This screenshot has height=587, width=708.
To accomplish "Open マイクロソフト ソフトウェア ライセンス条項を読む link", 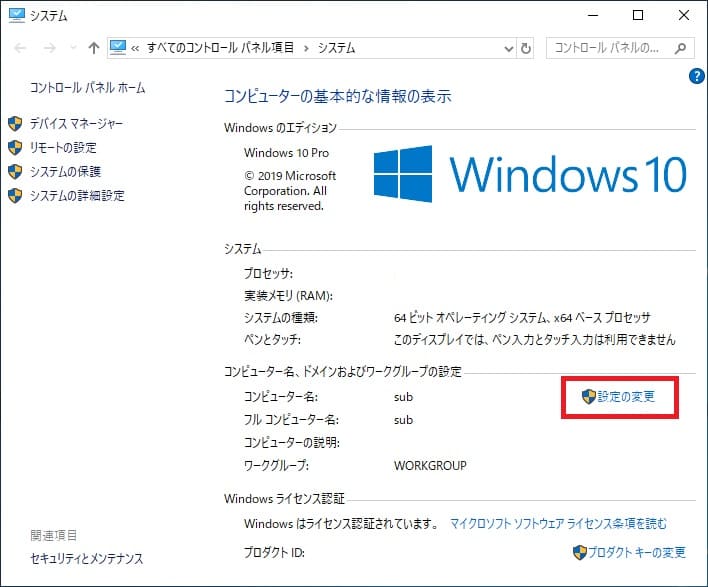I will click(558, 524).
